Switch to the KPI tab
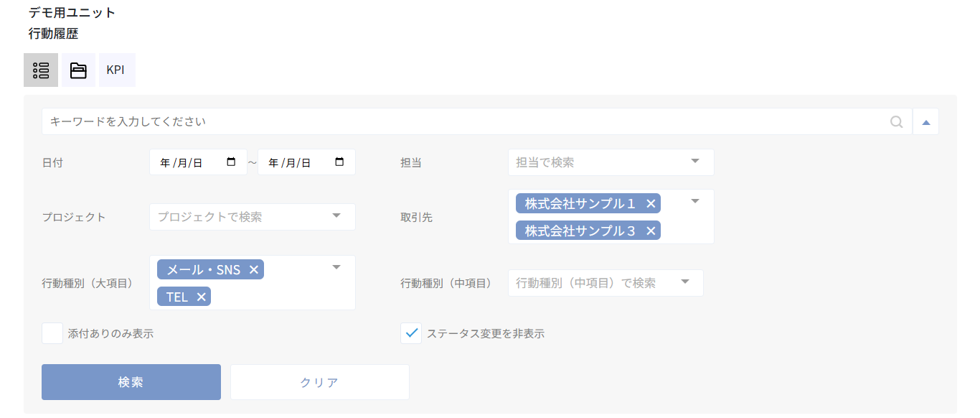The width and height of the screenshot is (980, 418). click(x=116, y=70)
